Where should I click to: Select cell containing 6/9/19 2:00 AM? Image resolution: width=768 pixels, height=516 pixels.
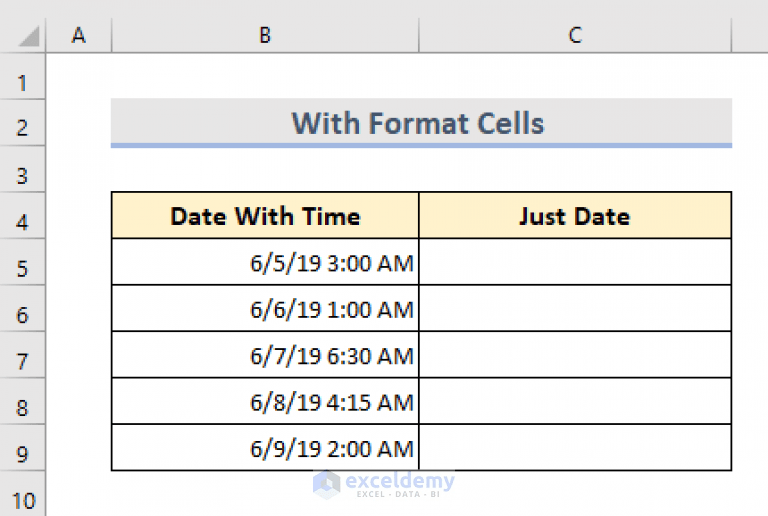[265, 447]
